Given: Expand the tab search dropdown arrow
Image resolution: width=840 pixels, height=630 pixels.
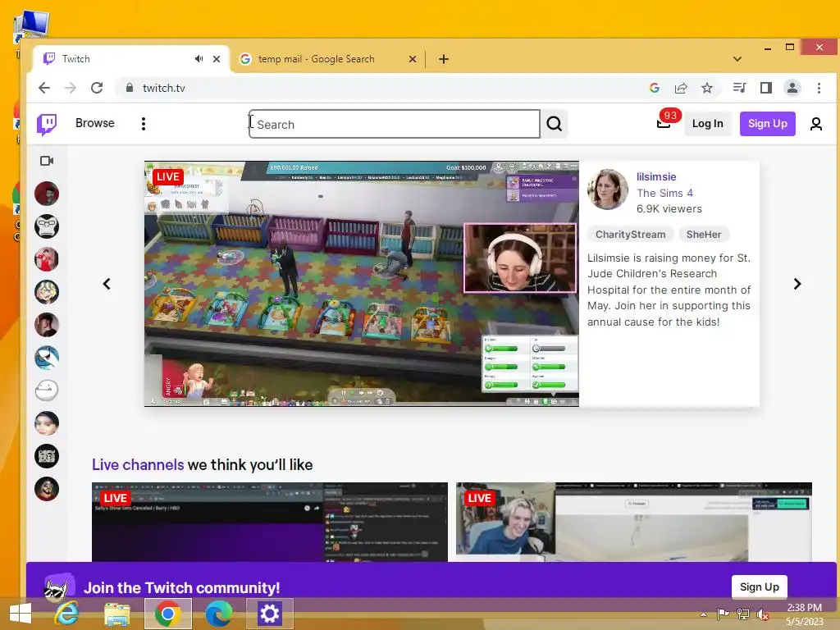Looking at the screenshot, I should pos(737,59).
